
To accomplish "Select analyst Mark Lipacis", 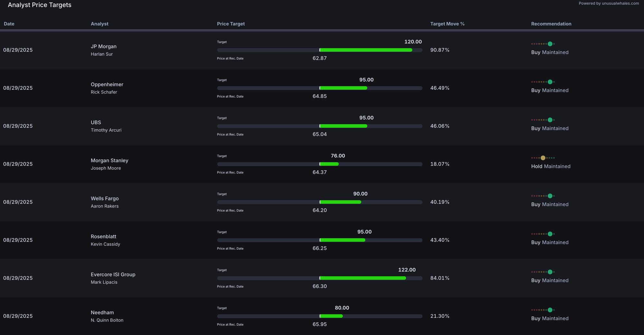I will pyautogui.click(x=104, y=282).
